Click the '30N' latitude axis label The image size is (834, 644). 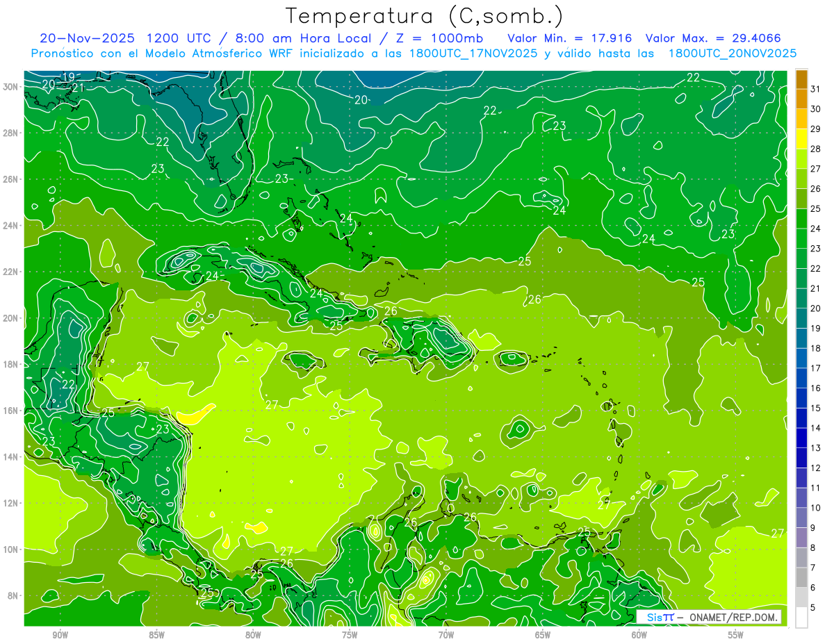[10, 86]
